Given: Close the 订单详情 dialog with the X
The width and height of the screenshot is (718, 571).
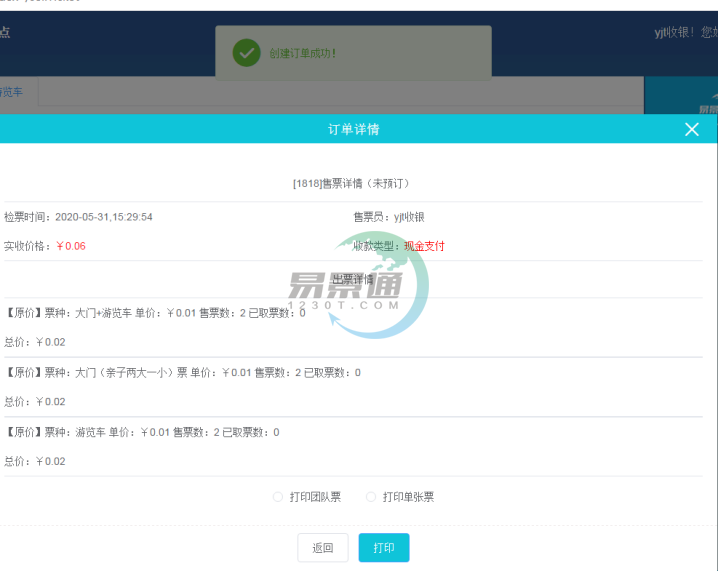Looking at the screenshot, I should [691, 129].
